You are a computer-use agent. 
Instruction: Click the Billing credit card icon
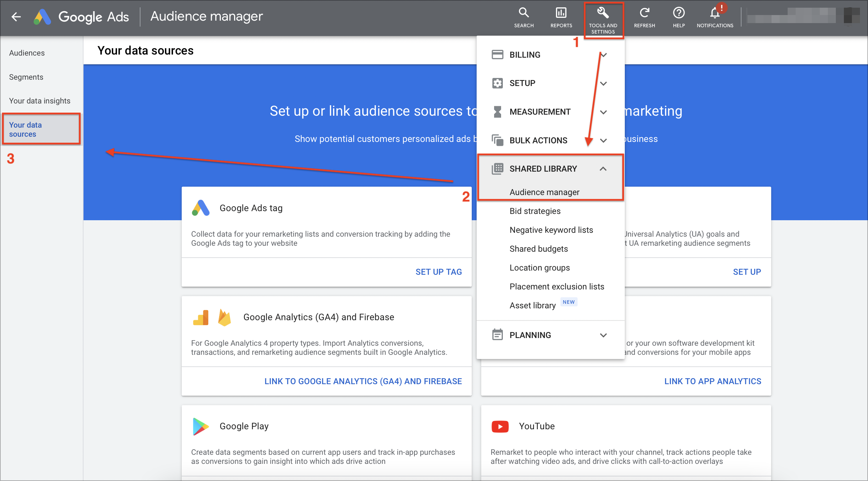pyautogui.click(x=497, y=55)
